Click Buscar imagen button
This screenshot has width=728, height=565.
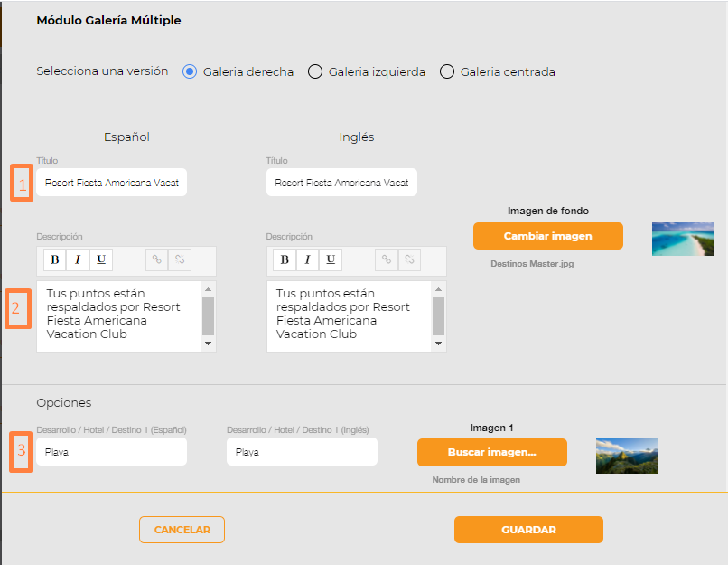(491, 452)
